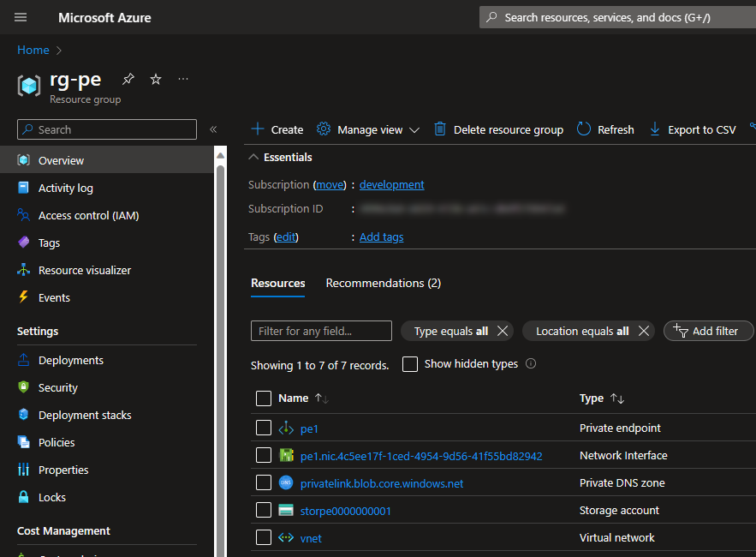Click the Add tags link
The image size is (756, 557).
pyautogui.click(x=381, y=237)
